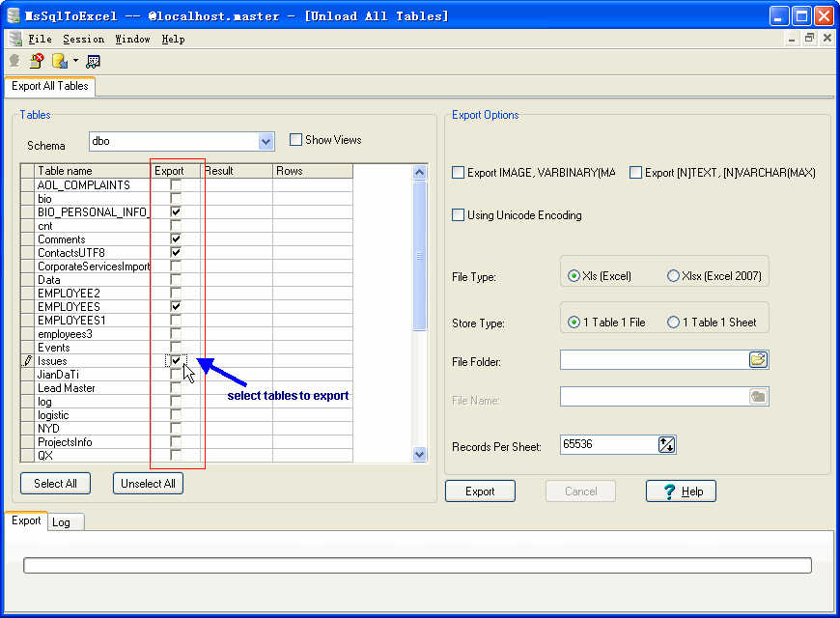Click the Cancel button
The height and width of the screenshot is (618, 840).
click(580, 491)
